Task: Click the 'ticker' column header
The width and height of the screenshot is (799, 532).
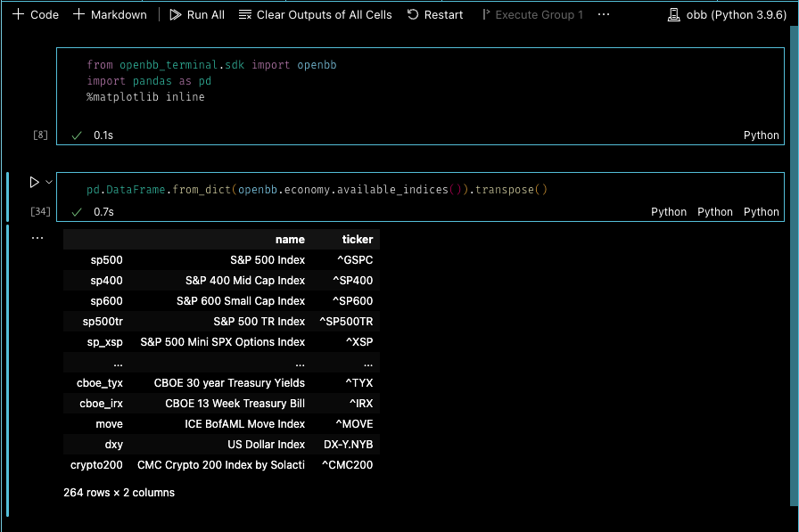Action: coord(358,240)
